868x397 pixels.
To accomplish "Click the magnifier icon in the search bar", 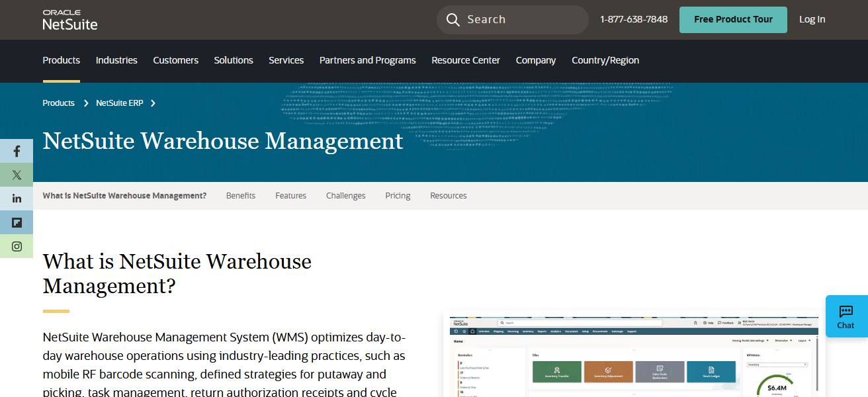I will 453,20.
